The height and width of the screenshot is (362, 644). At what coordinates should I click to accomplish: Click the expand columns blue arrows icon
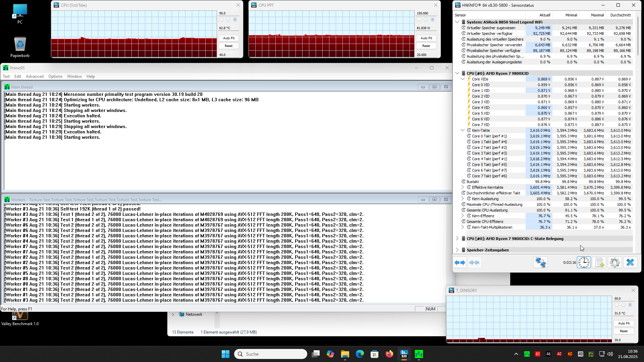460,263
